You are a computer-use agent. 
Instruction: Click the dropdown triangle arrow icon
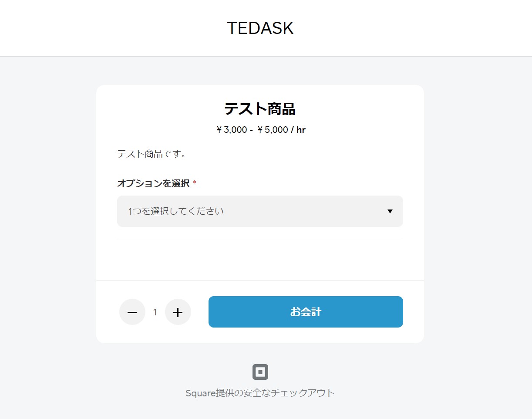pos(390,212)
